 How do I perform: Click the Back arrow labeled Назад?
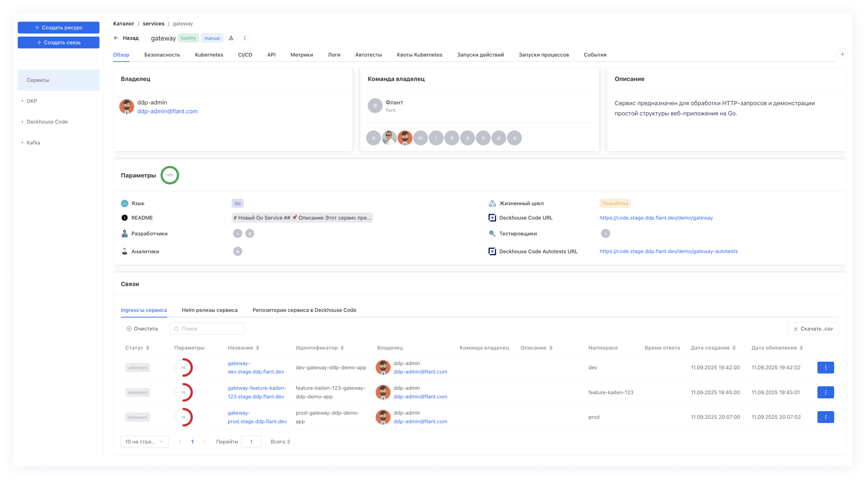click(126, 38)
